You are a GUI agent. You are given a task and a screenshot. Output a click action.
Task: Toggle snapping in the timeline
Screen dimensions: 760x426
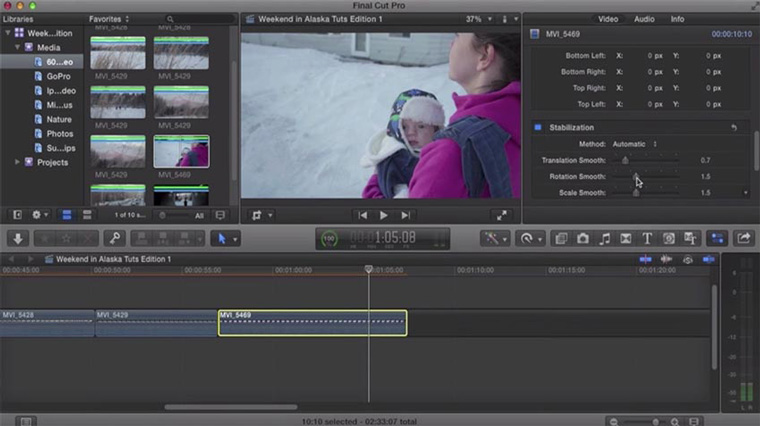pos(709,259)
